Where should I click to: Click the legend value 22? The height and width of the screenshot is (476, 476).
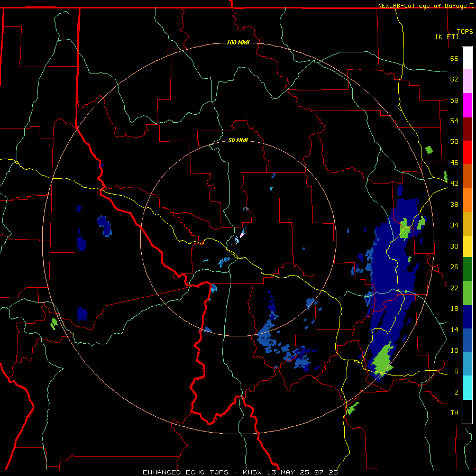click(x=454, y=288)
